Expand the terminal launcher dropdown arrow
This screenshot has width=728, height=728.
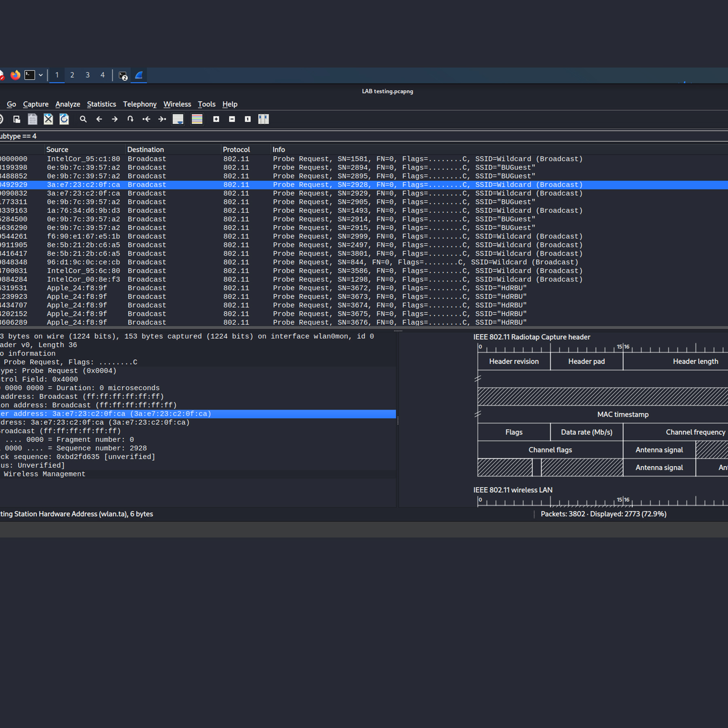[x=41, y=75]
